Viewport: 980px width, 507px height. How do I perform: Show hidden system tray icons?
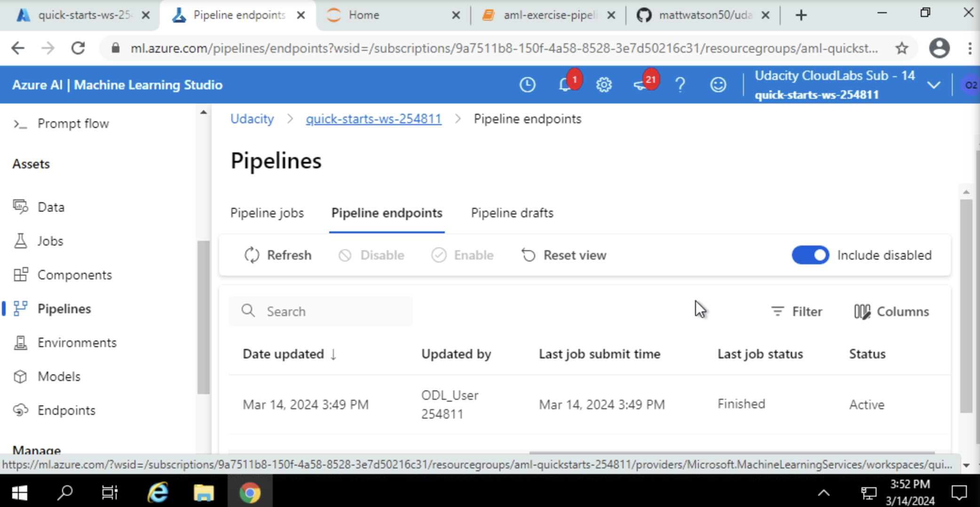(x=824, y=493)
